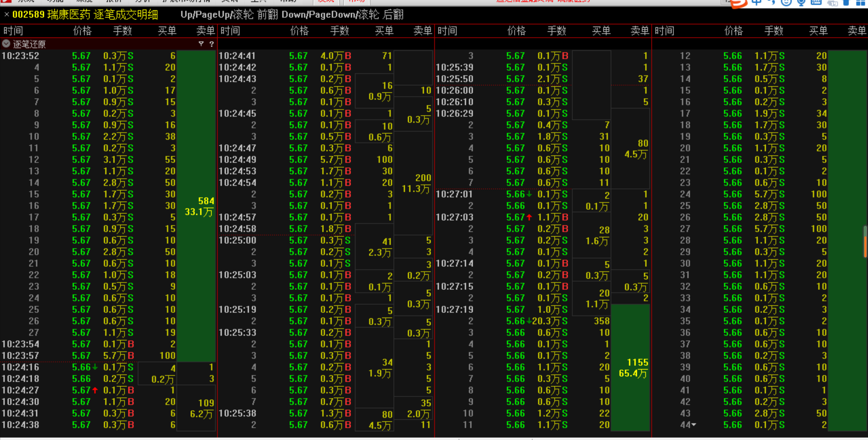Close the 逐笔成交明细 panel with the X
Viewport: 868px width, 440px height.
6,14
